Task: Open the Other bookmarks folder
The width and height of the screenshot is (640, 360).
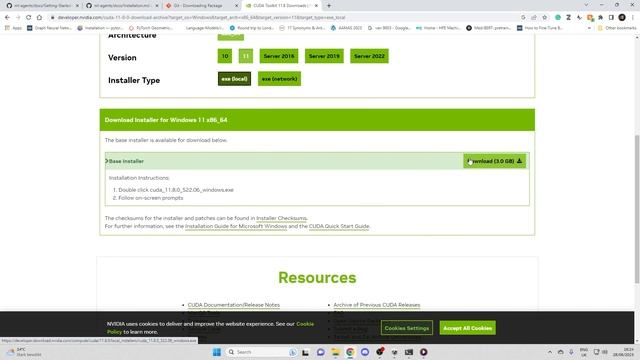Action: (x=617, y=28)
